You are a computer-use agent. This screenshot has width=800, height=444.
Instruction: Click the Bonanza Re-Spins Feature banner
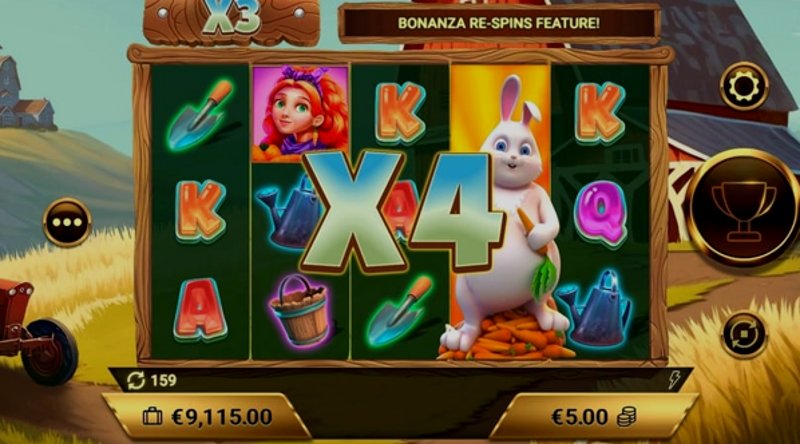pyautogui.click(x=499, y=23)
